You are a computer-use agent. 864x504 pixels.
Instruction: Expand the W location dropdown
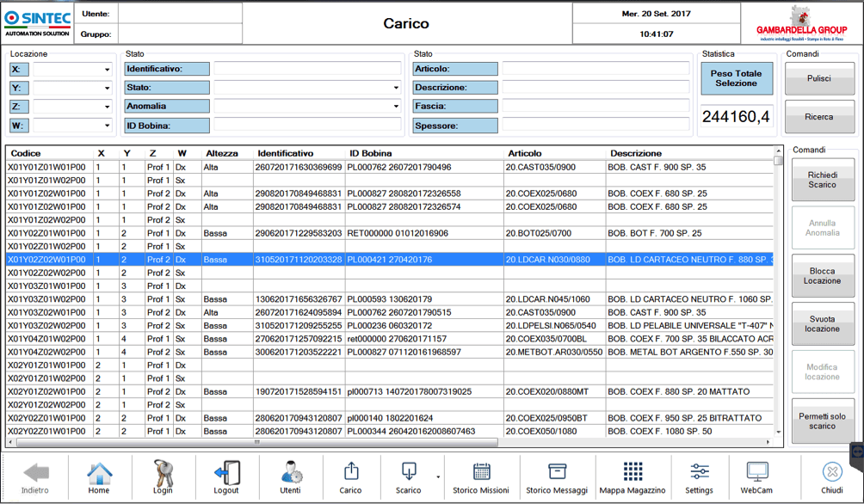pyautogui.click(x=107, y=126)
